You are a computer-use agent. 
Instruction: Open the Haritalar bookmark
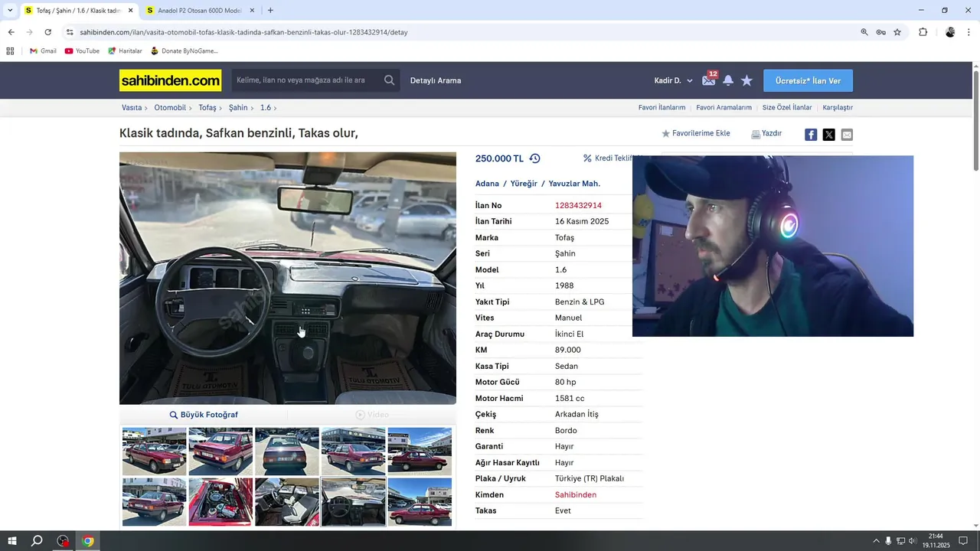(125, 51)
